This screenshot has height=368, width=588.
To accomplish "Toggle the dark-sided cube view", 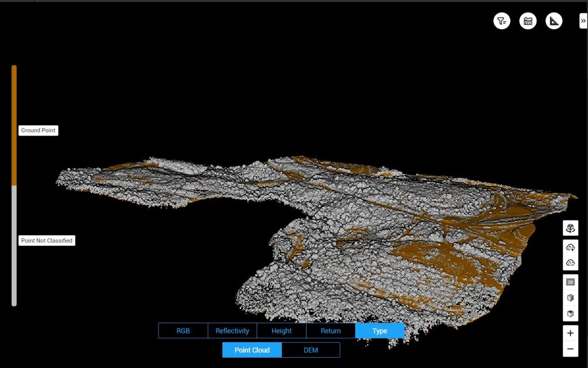I will tap(570, 314).
